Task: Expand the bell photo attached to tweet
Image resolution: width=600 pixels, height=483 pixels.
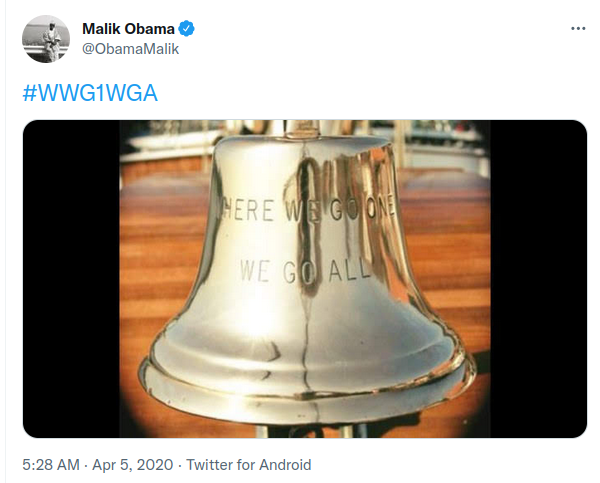Action: click(305, 279)
